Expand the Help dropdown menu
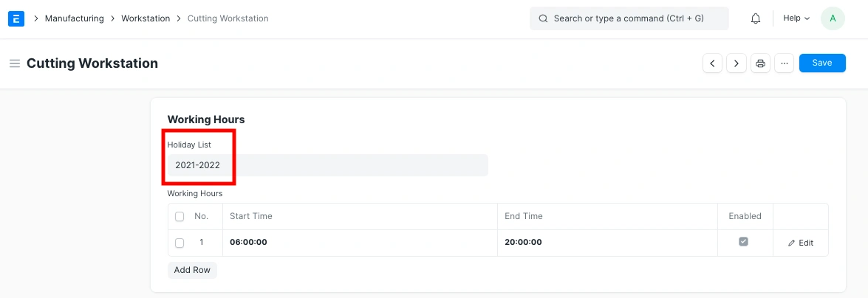 tap(796, 18)
